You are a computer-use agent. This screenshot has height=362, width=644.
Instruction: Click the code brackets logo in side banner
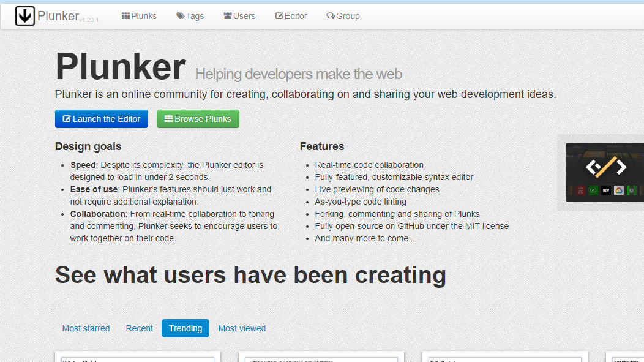605,166
